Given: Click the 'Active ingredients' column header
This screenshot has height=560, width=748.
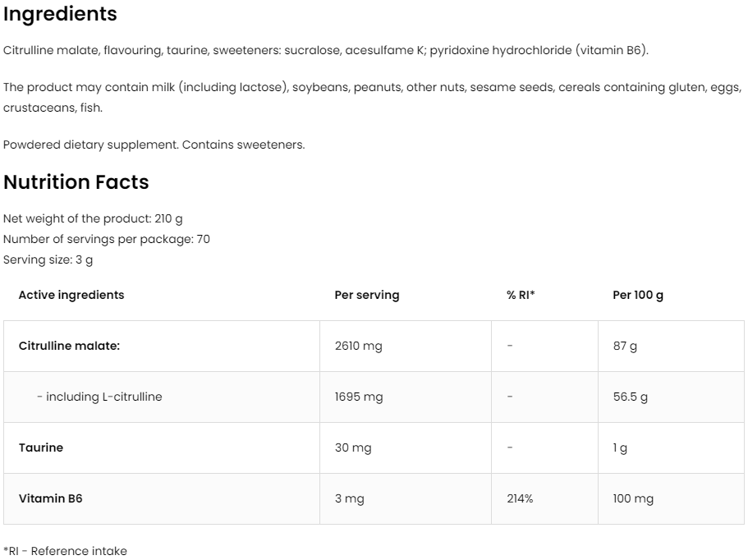Looking at the screenshot, I should pos(71,295).
